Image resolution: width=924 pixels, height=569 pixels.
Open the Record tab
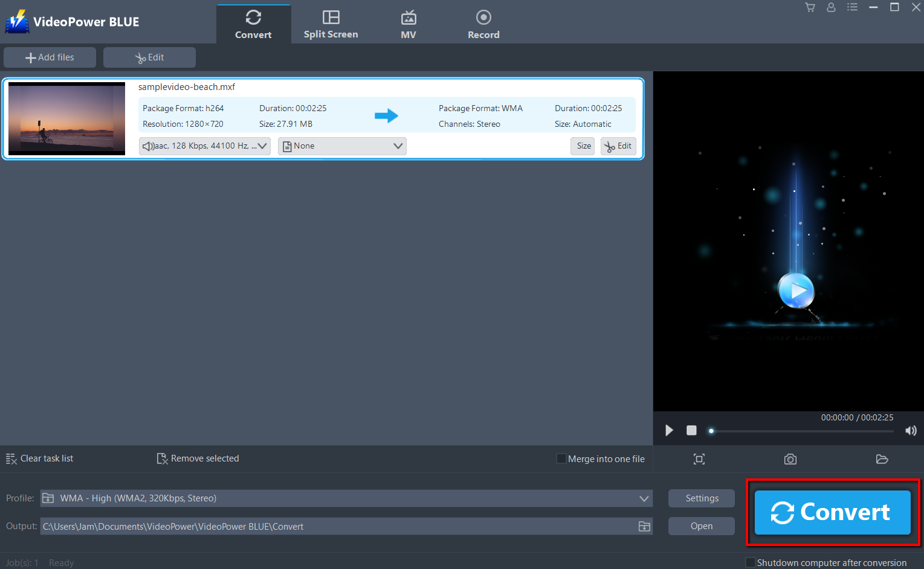click(x=483, y=24)
